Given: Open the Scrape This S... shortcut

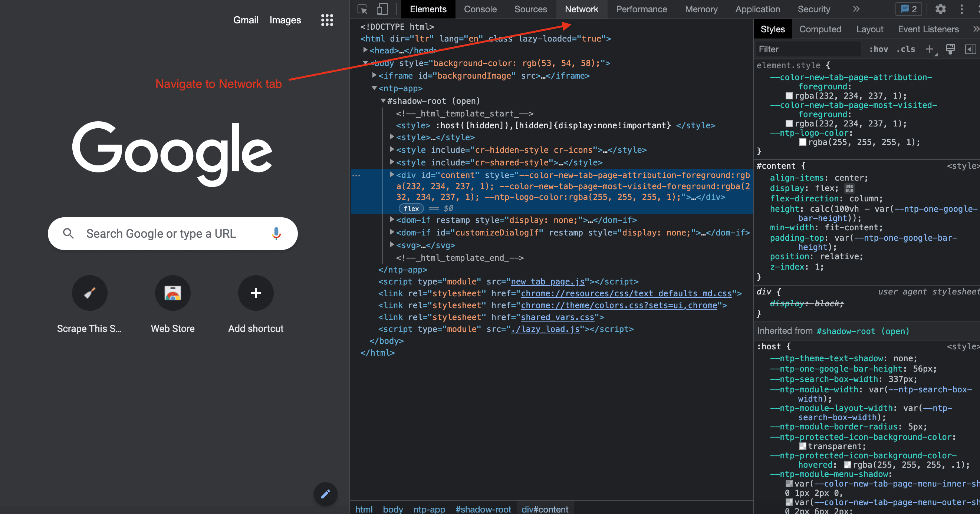Looking at the screenshot, I should (x=89, y=305).
